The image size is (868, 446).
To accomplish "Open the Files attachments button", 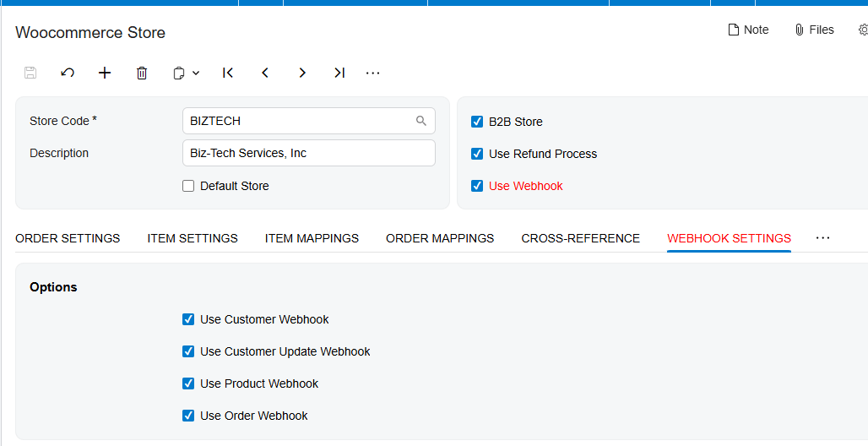I will pyautogui.click(x=814, y=30).
